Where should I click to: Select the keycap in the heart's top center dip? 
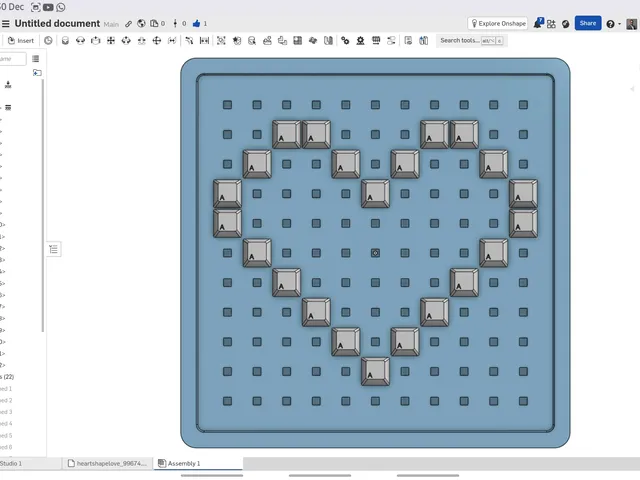(375, 193)
